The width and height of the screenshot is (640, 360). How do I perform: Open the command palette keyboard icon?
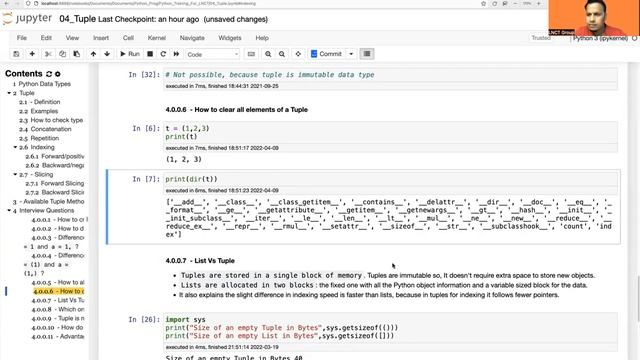(251, 54)
